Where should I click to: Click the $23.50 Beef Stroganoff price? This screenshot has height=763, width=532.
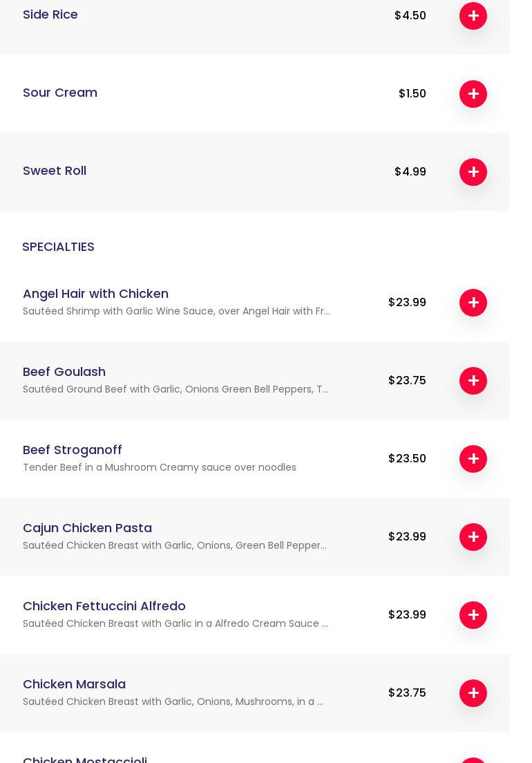[407, 459]
